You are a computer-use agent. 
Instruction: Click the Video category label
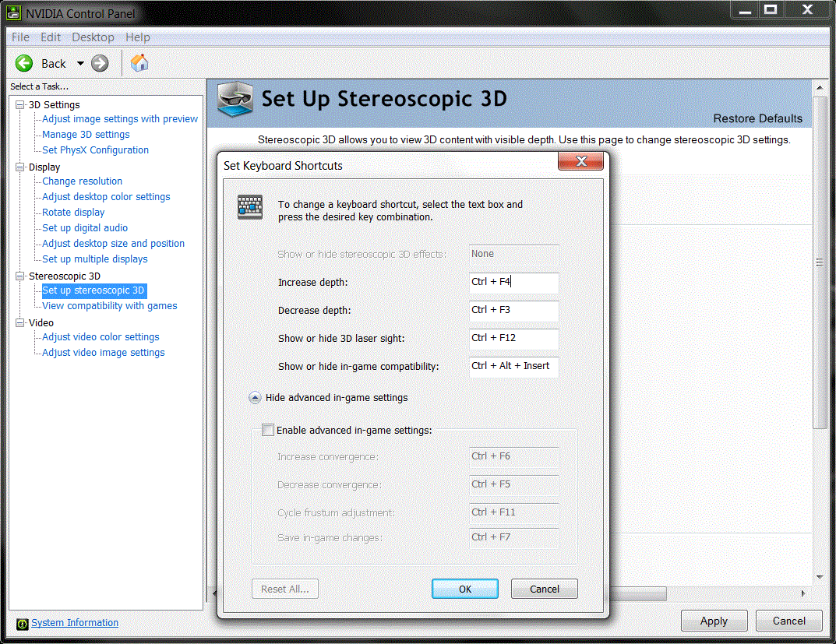(41, 323)
